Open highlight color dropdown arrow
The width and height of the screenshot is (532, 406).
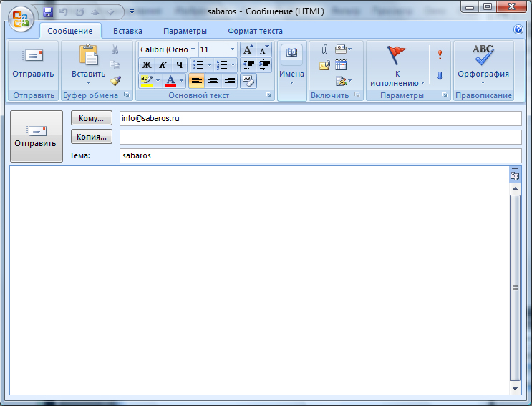coord(158,81)
